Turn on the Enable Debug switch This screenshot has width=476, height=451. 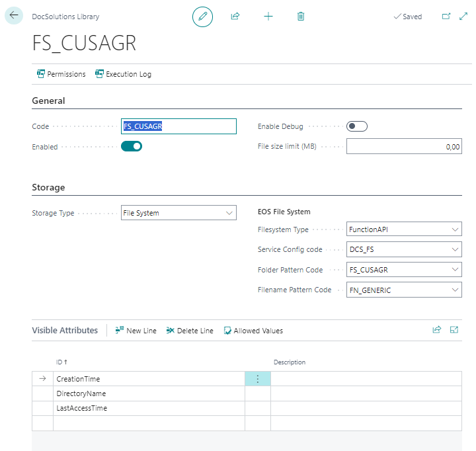click(x=357, y=126)
